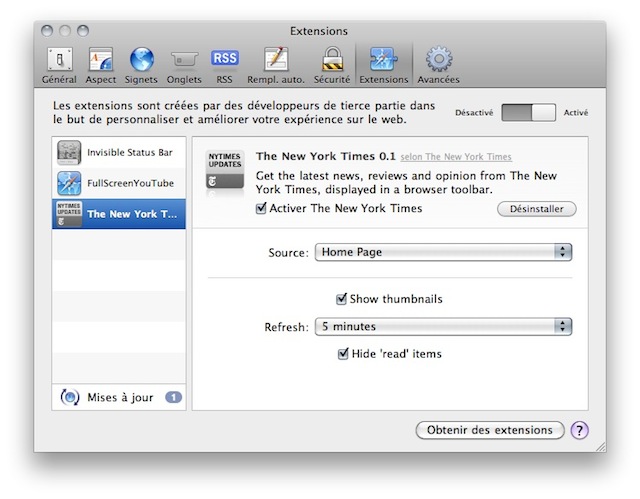The height and width of the screenshot is (499, 640).
Task: Click the Désinstaller button
Action: coord(537,209)
